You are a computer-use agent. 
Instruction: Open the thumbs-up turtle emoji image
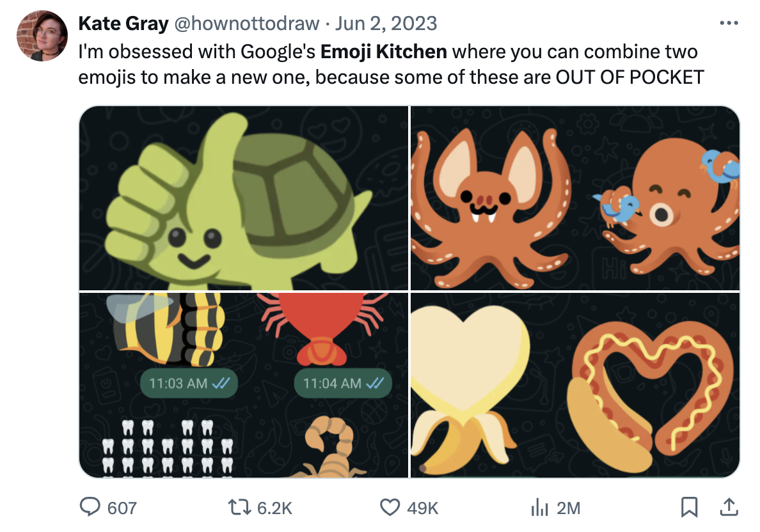pos(243,198)
